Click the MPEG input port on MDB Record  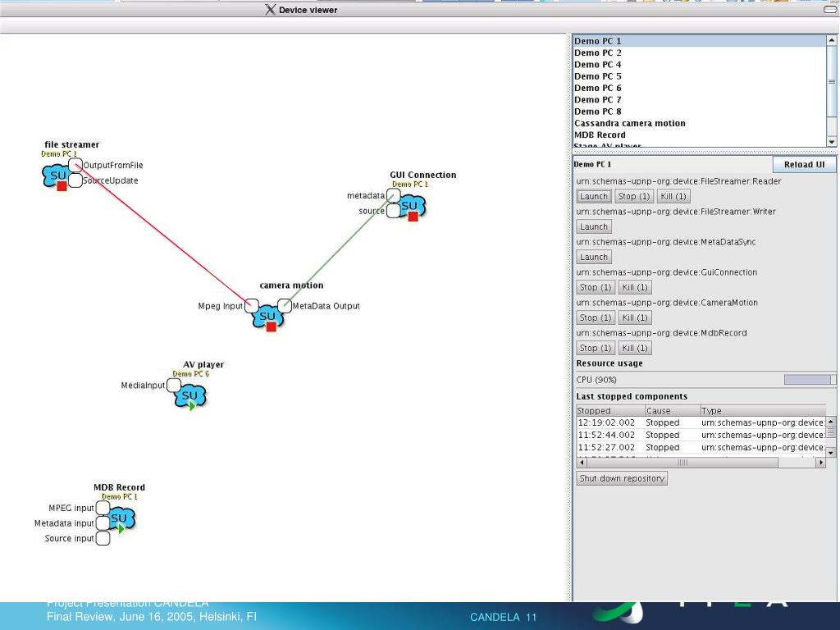[103, 508]
